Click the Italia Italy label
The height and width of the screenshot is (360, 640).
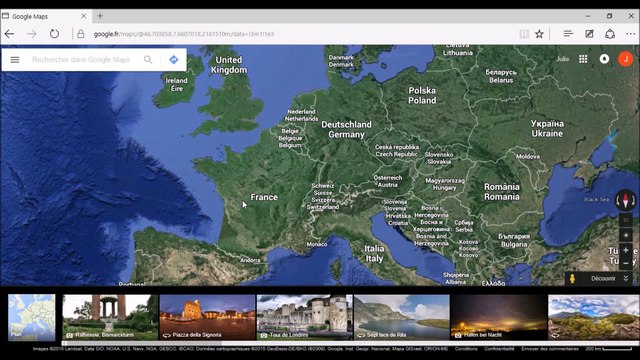pyautogui.click(x=374, y=253)
